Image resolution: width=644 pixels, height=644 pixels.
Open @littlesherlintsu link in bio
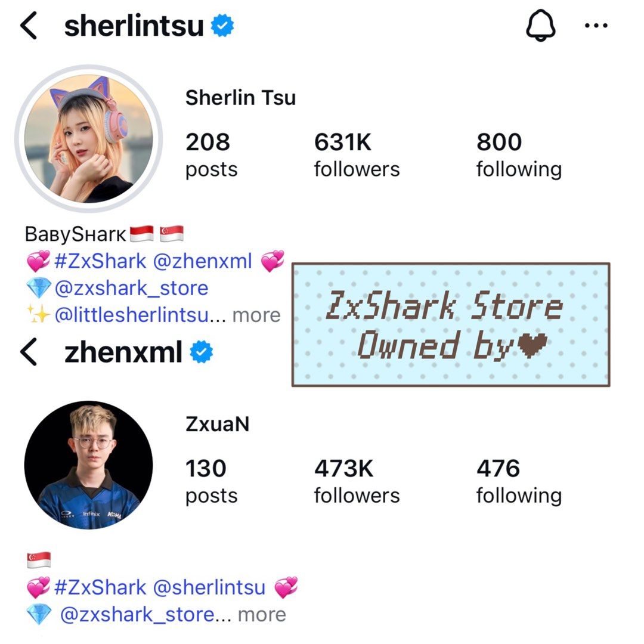[x=132, y=315]
